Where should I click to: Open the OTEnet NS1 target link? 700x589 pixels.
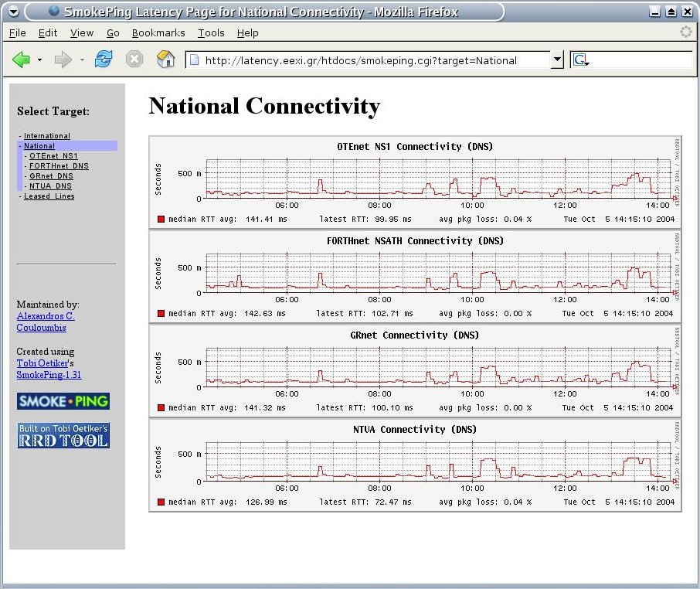click(x=53, y=156)
